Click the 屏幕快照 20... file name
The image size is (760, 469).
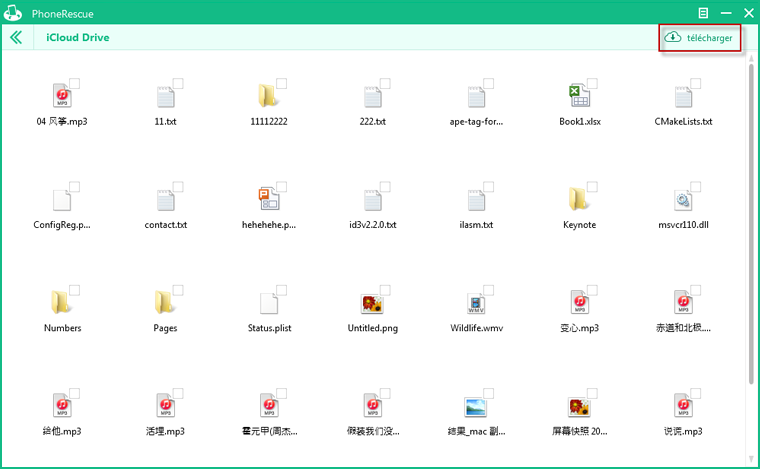pyautogui.click(x=580, y=431)
